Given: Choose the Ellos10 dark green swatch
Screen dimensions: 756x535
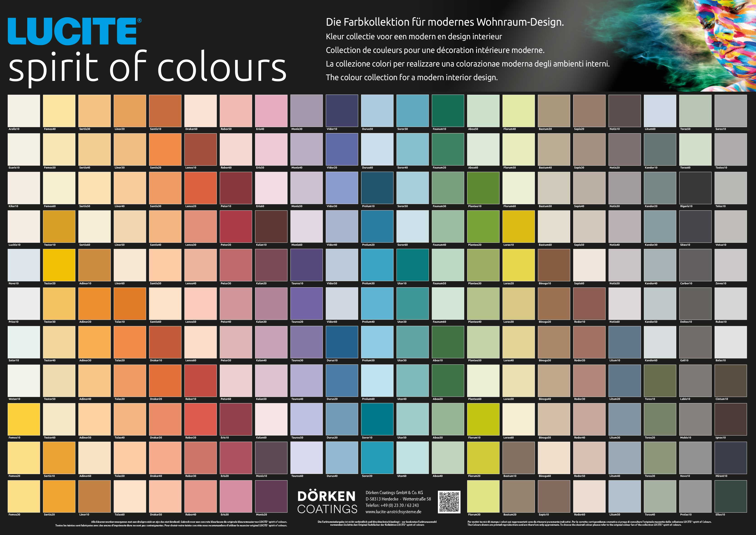Looking at the screenshot, I should pyautogui.click(x=731, y=496).
